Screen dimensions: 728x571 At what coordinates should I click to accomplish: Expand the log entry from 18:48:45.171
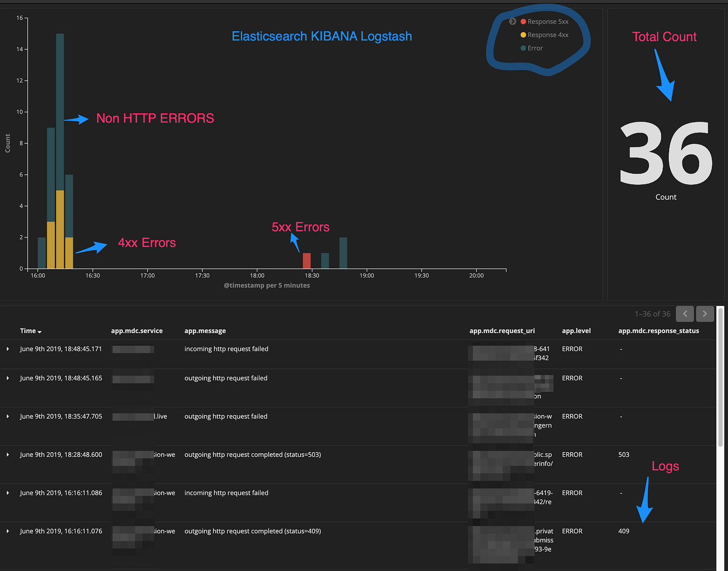[x=7, y=349]
